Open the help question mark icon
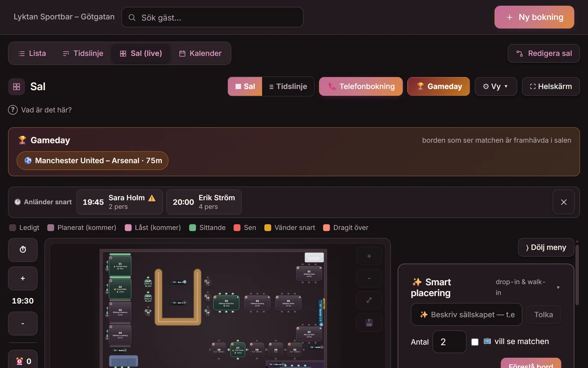The image size is (588, 368). (x=13, y=110)
